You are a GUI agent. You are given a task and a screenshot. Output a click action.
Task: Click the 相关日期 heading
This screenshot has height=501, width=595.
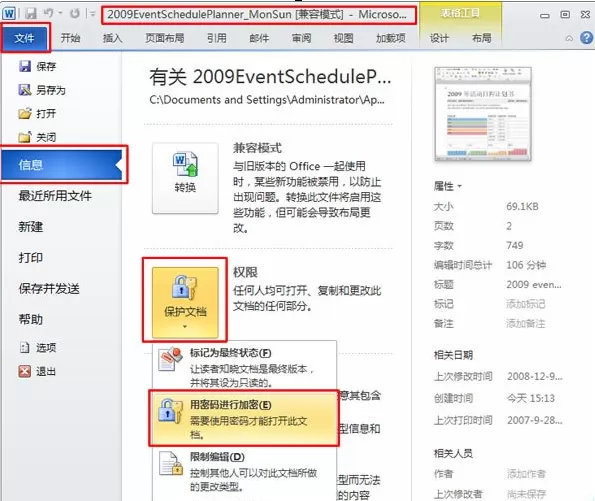(453, 355)
